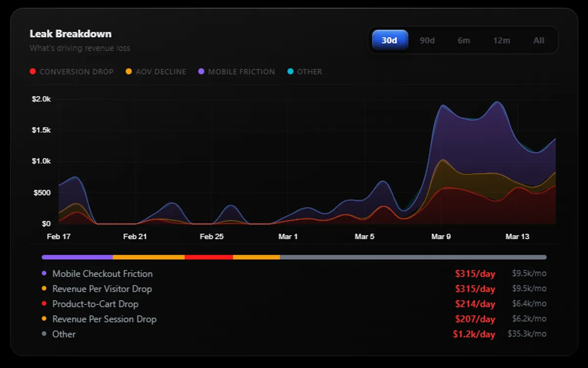Viewport: 588px width, 368px height.
Task: Click the multicolor breakdown bar below the chart
Action: [x=294, y=257]
